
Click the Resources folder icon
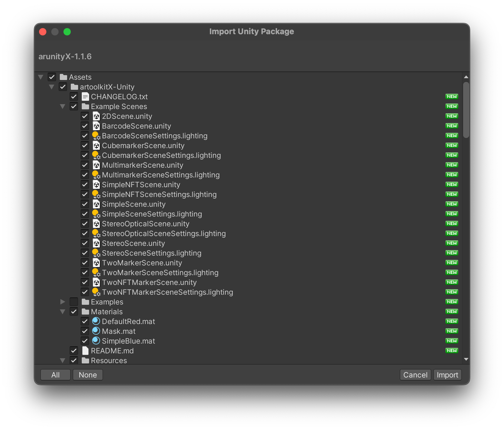coord(85,360)
